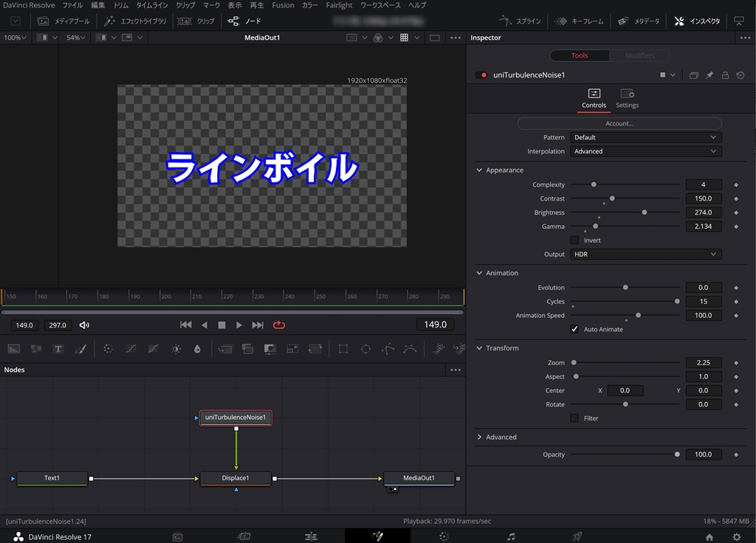
Task: Select the Text1 node
Action: [52, 478]
